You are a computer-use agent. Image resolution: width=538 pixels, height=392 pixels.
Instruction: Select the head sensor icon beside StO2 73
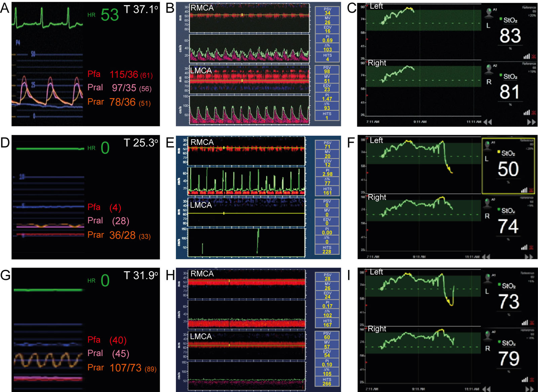coord(488,278)
